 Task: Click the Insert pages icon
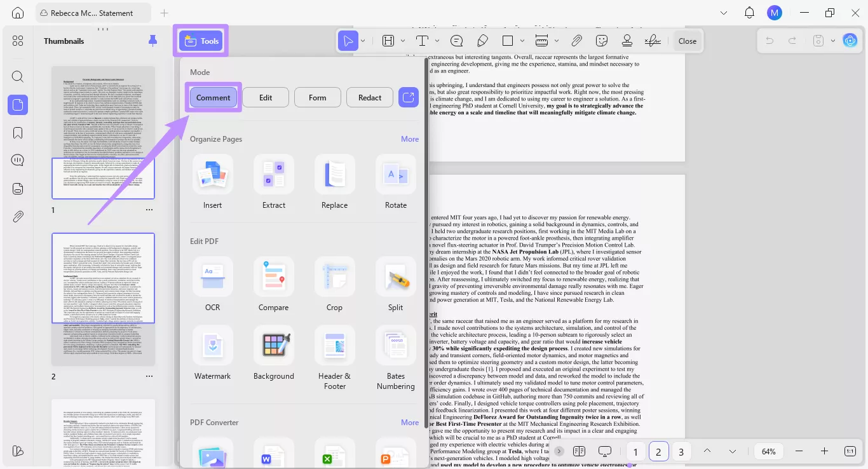(x=213, y=174)
